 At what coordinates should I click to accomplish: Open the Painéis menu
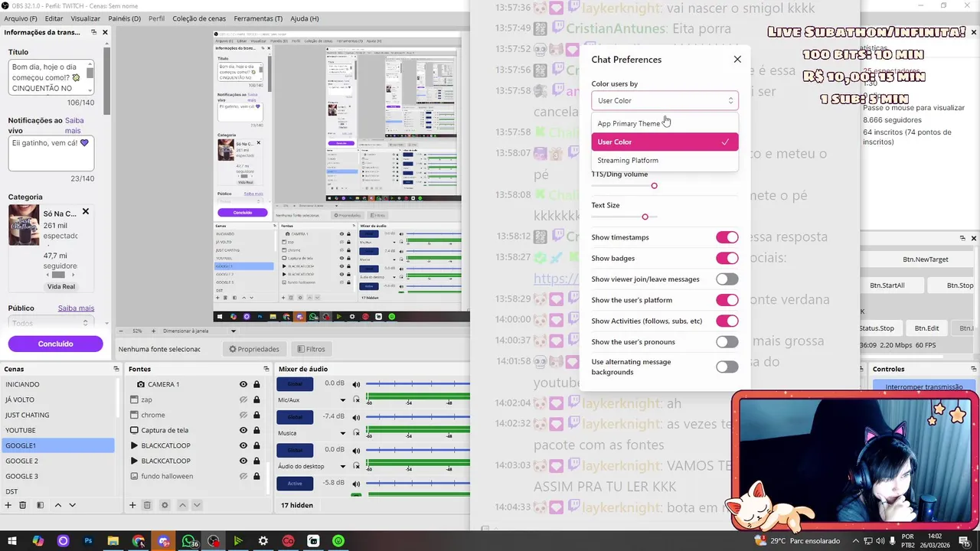124,18
